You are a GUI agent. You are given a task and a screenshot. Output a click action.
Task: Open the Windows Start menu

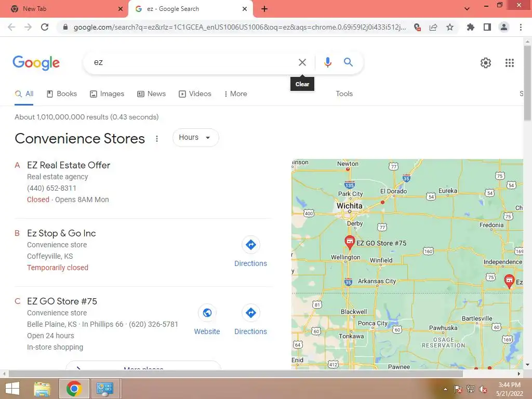tap(12, 389)
